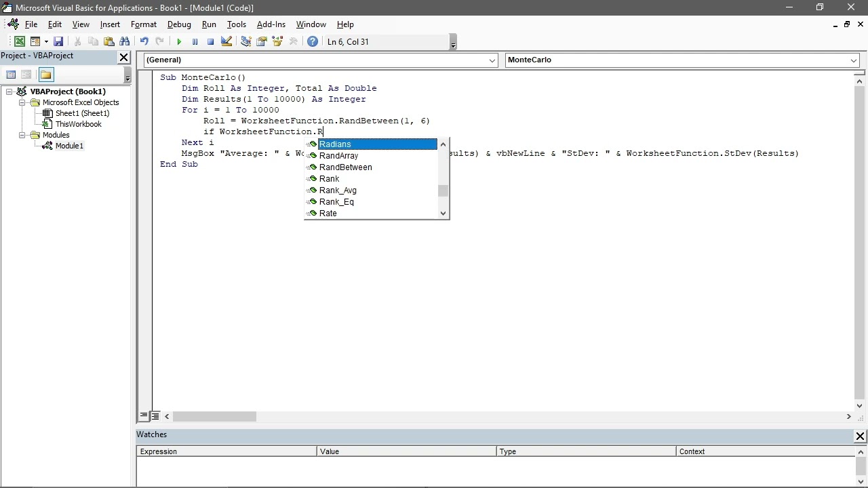Click the Copy icon in the toolbar
The image size is (868, 488).
click(93, 42)
